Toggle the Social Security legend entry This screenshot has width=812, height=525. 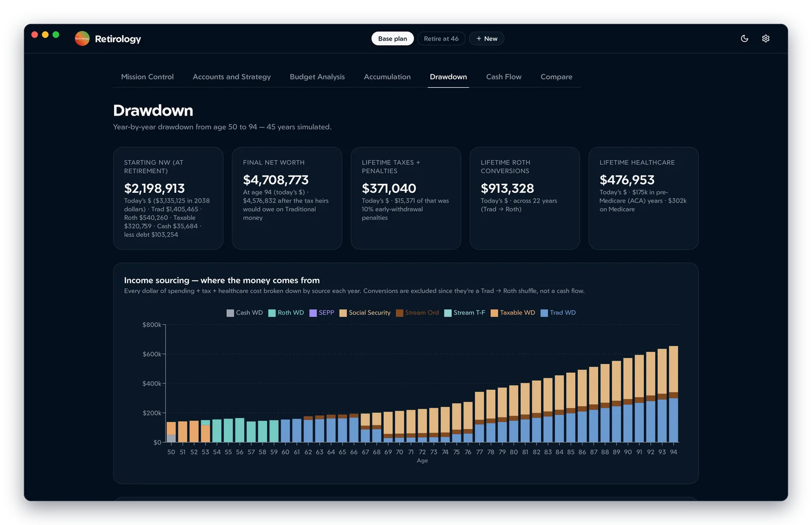365,312
